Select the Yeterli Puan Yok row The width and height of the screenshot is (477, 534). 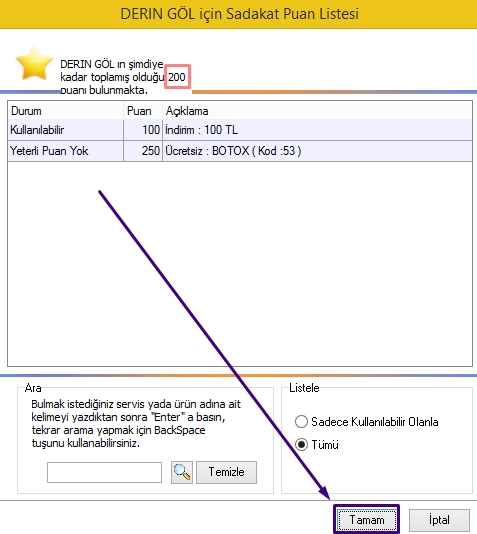tap(240, 151)
